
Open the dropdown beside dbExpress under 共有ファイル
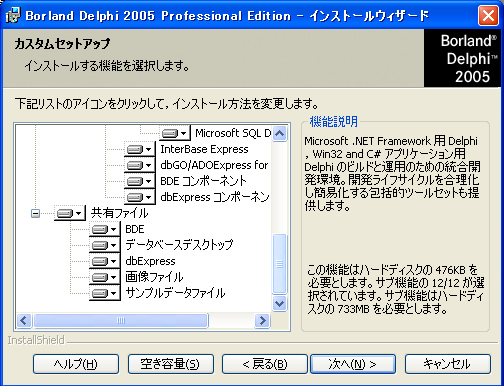(x=105, y=261)
